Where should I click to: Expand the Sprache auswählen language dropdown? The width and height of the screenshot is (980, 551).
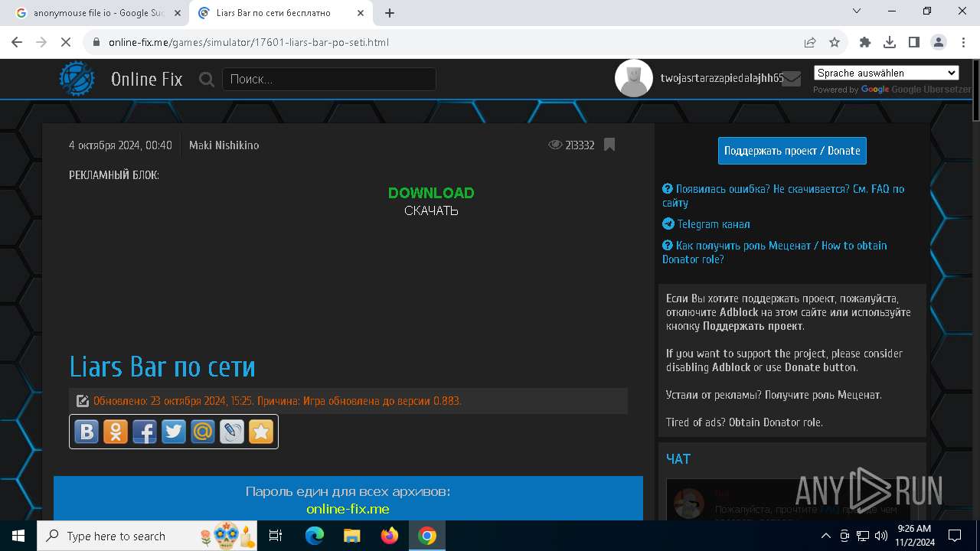(886, 73)
